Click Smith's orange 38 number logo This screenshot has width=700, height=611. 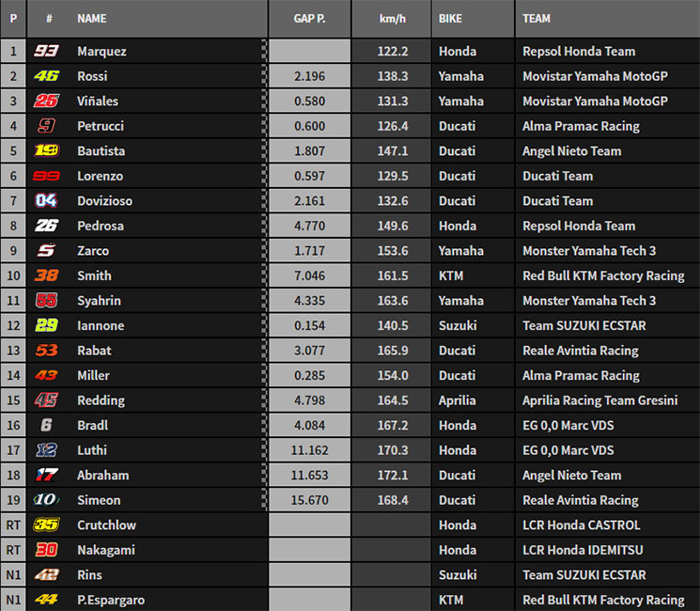[46, 275]
